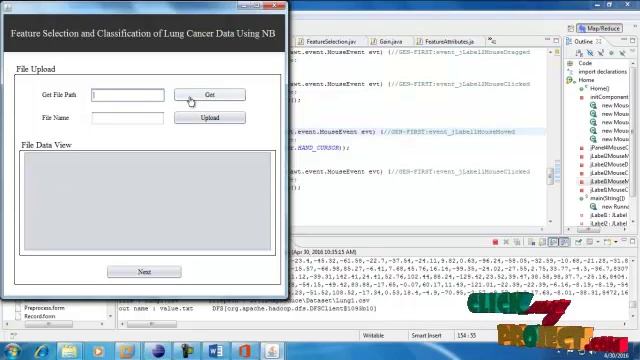This screenshot has height=360, width=640.
Task: Select initComponents method in Outline
Action: 609,97
